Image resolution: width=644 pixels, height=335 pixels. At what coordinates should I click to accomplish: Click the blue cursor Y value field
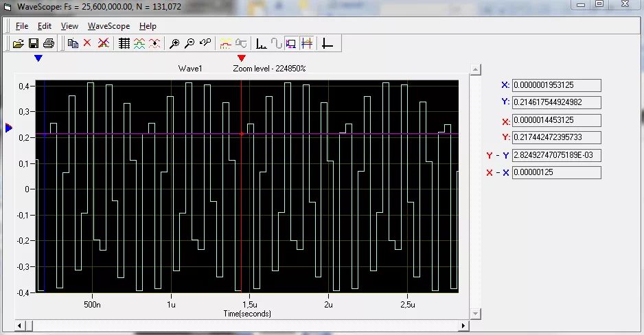click(x=557, y=102)
